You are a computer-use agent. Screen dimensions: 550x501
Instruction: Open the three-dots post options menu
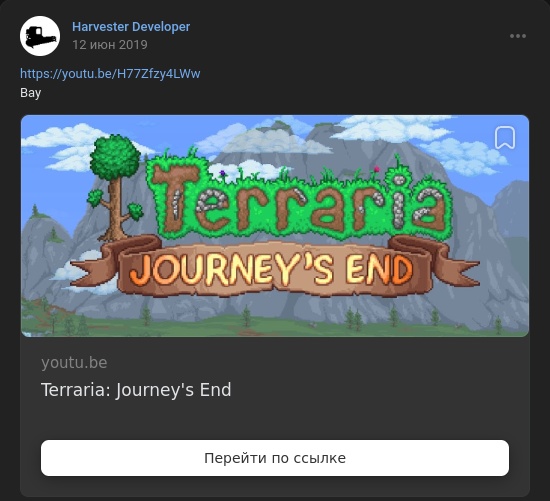click(x=518, y=36)
